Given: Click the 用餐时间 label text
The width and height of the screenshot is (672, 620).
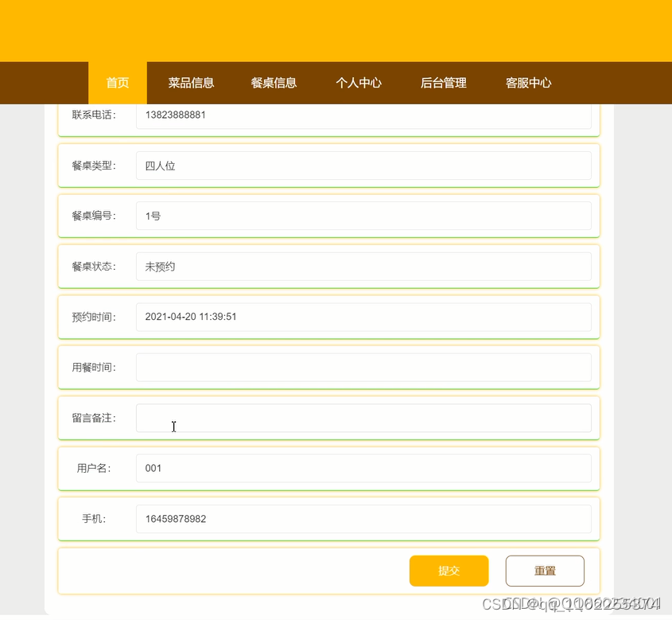Looking at the screenshot, I should (94, 367).
